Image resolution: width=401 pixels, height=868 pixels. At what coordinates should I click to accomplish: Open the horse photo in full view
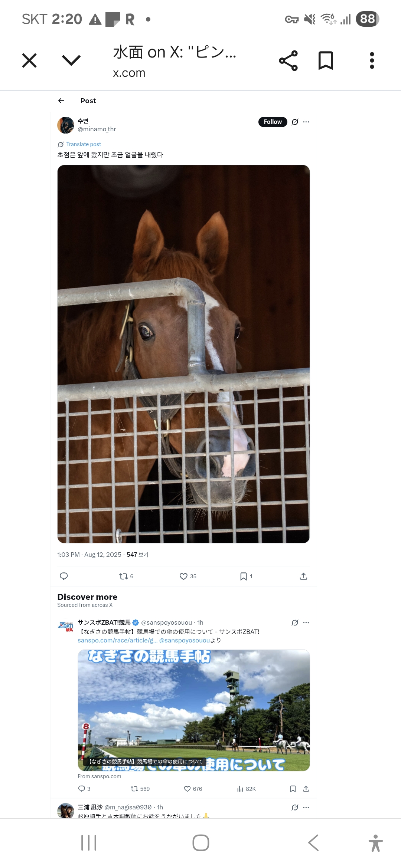[x=183, y=354]
